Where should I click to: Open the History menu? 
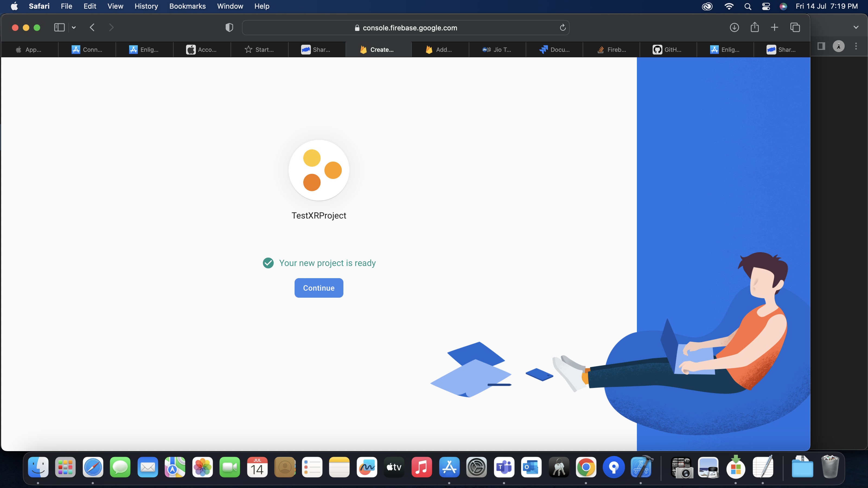[146, 6]
